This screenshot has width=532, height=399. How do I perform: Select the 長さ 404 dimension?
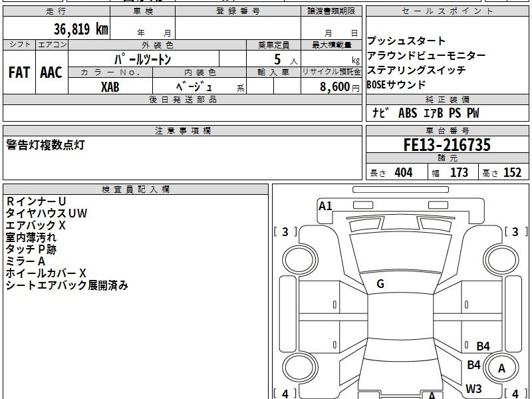(x=391, y=173)
